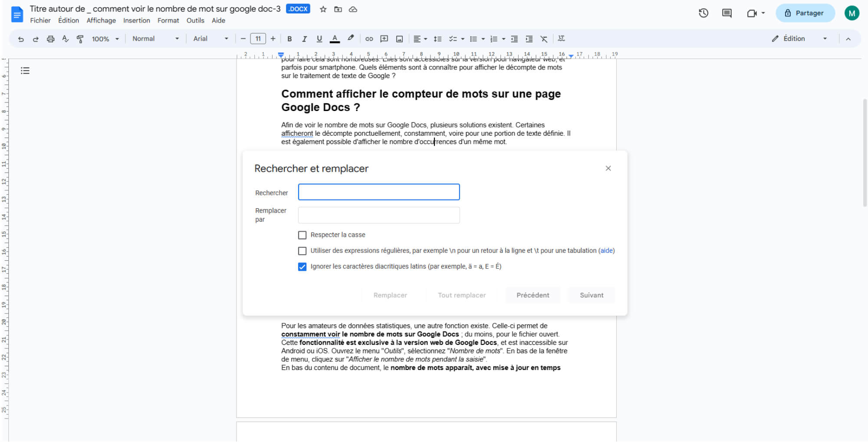Click the .DOCX format badge

tap(298, 9)
